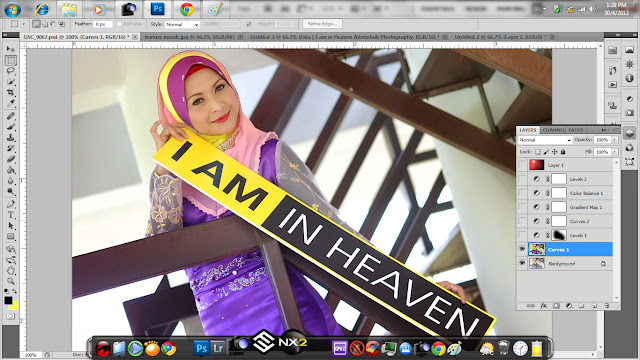Click the Lock transparent pixels icon
The width and height of the screenshot is (640, 360).
538,152
